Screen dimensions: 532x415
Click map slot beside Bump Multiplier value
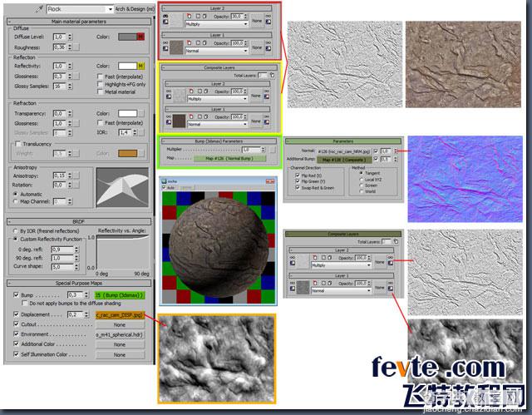click(273, 150)
